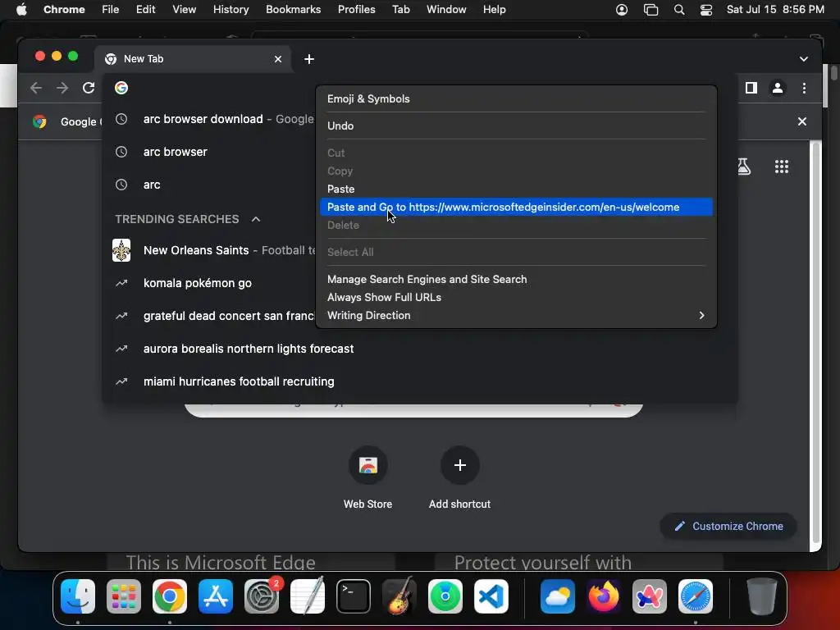Viewport: 840px width, 630px height.
Task: Open the Web Store shortcut
Action: [368, 465]
